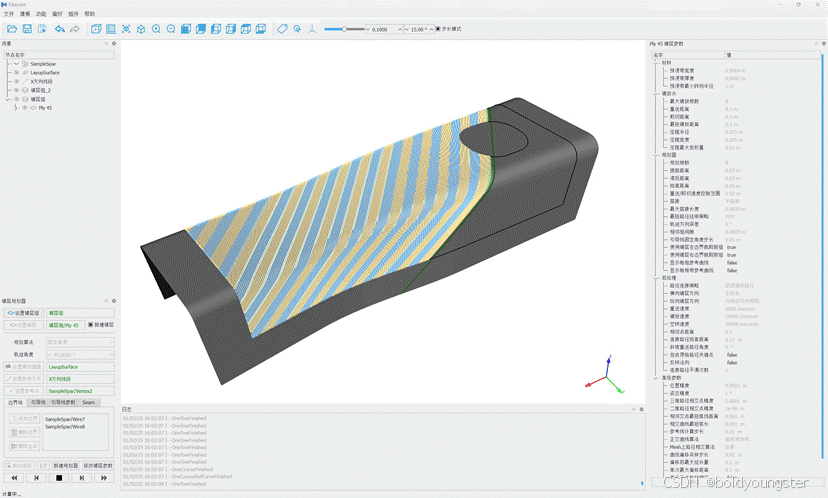Click the three-axis coordinate toolbar icon
Screen dimensions: 828x498
pyautogui.click(x=312, y=29)
